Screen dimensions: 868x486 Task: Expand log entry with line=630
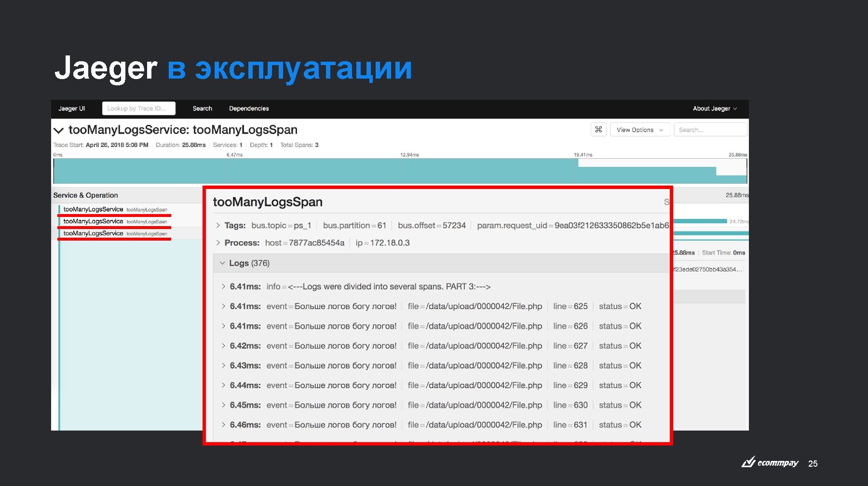pos(223,405)
